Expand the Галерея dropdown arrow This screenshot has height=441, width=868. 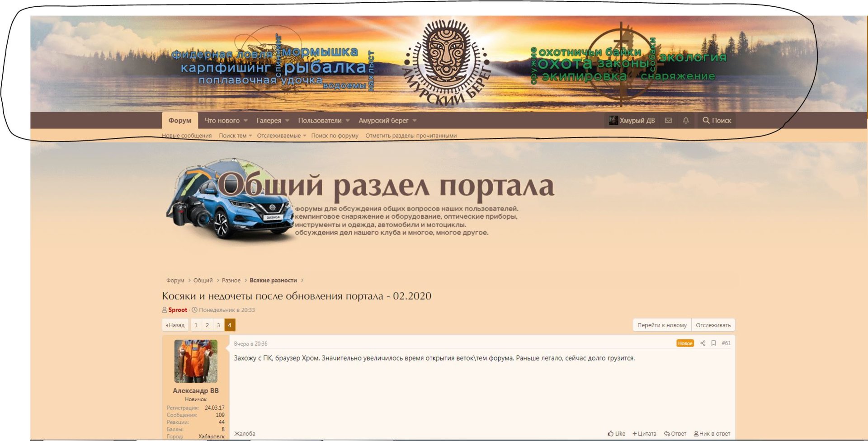(x=287, y=121)
